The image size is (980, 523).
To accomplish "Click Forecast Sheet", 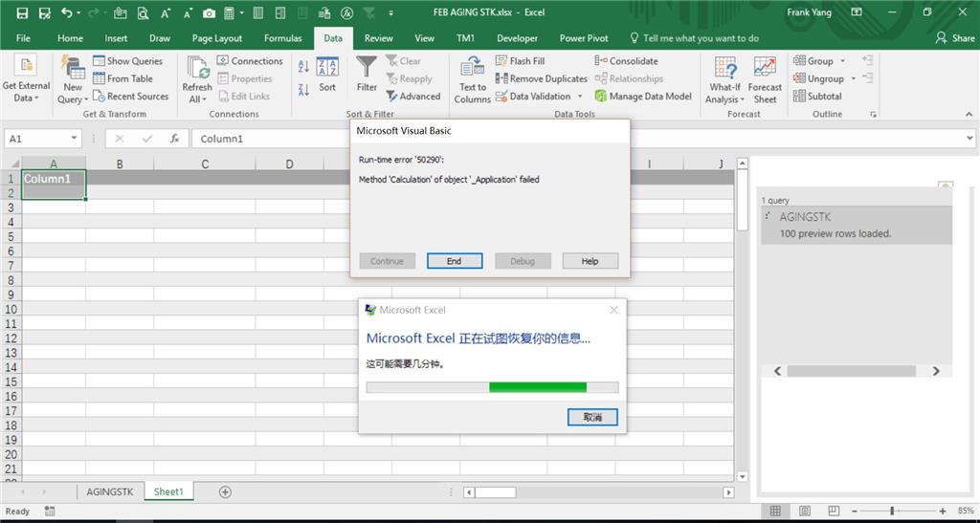I will [765, 80].
